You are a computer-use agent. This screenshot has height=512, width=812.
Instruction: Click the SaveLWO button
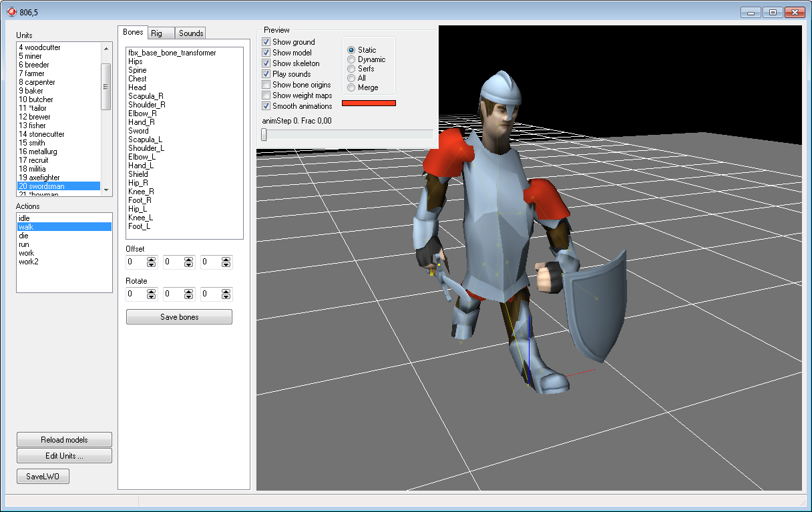tap(43, 477)
